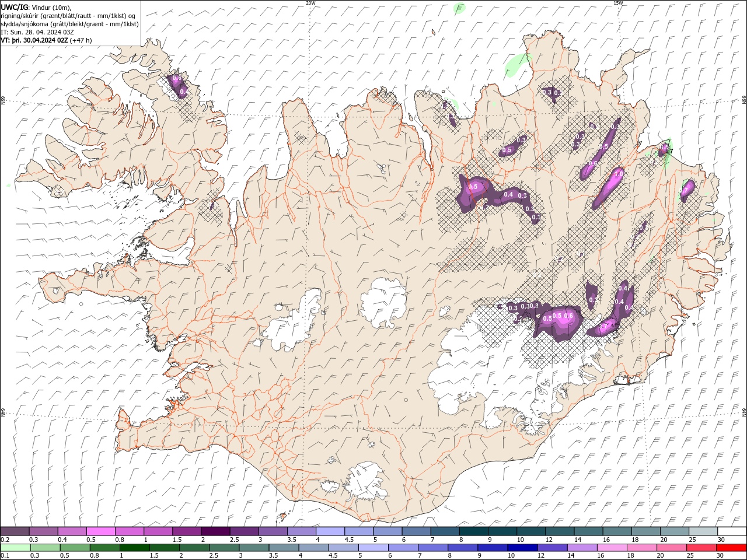747x560 pixels.
Task: Click the '15W' longitude label
Action: point(617,3)
